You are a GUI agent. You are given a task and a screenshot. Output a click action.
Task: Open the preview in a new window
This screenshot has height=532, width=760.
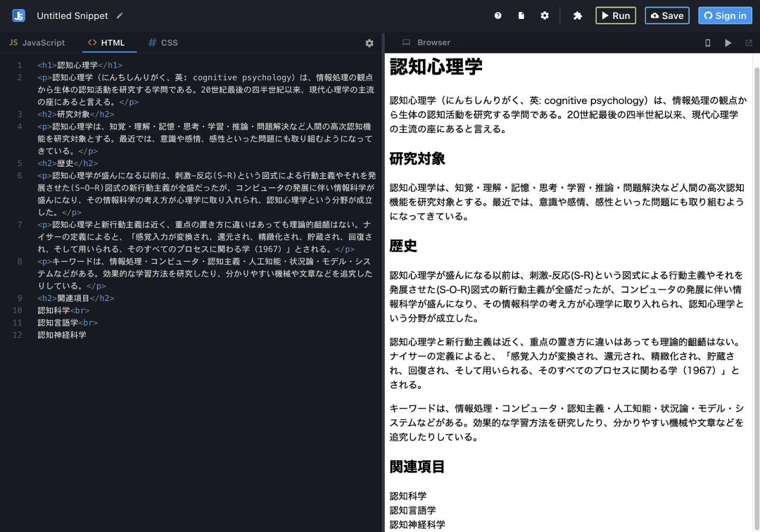[x=749, y=43]
